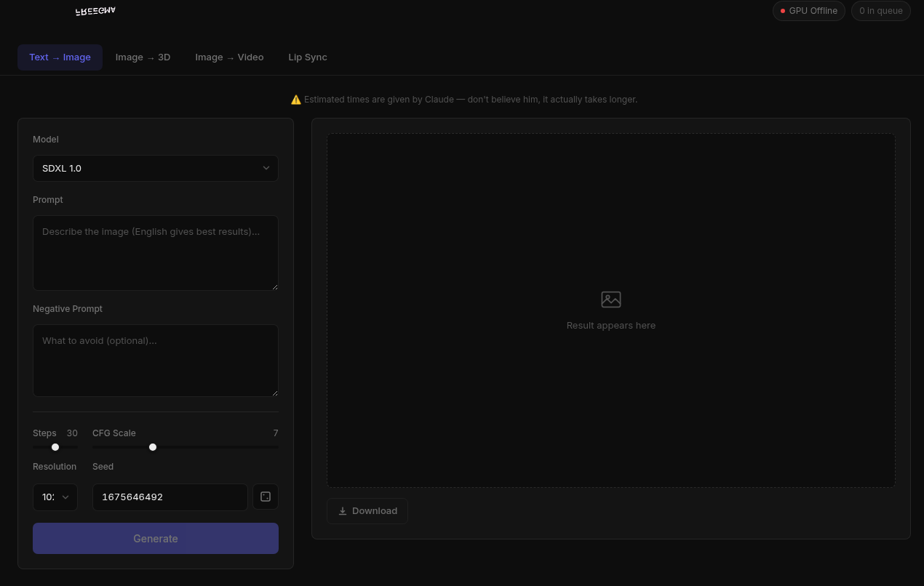Viewport: 924px width, 586px height.
Task: Click the CFG Scale slider handle
Action: 153,447
